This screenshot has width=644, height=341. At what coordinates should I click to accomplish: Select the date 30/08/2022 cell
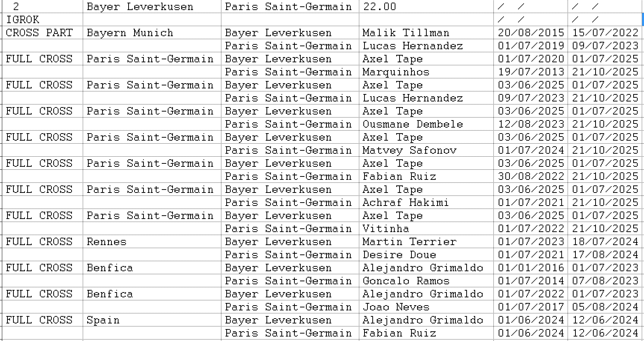point(531,176)
